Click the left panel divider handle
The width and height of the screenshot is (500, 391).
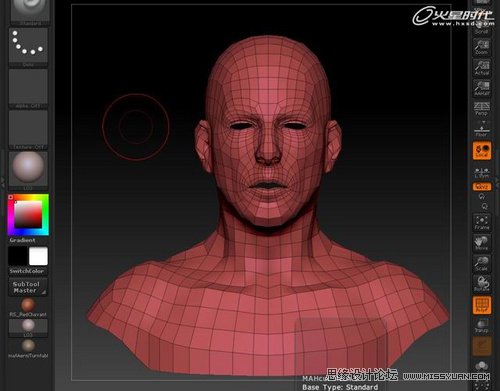click(x=3, y=182)
